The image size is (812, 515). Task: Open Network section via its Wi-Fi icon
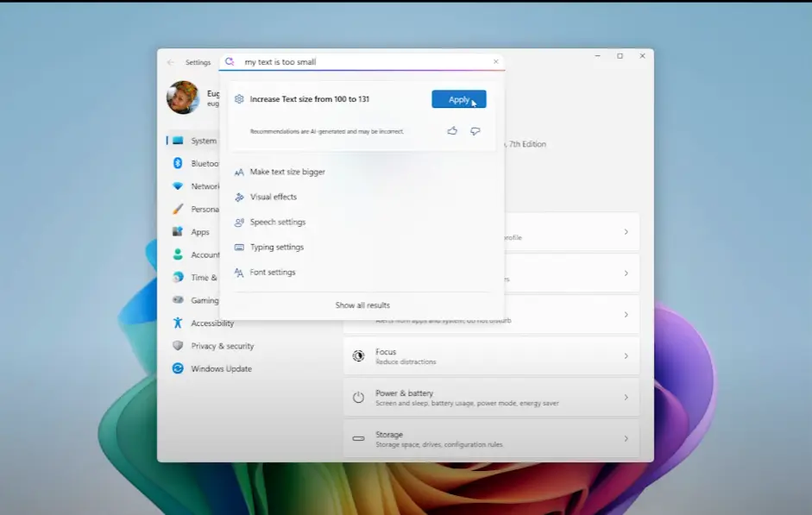[x=178, y=185]
